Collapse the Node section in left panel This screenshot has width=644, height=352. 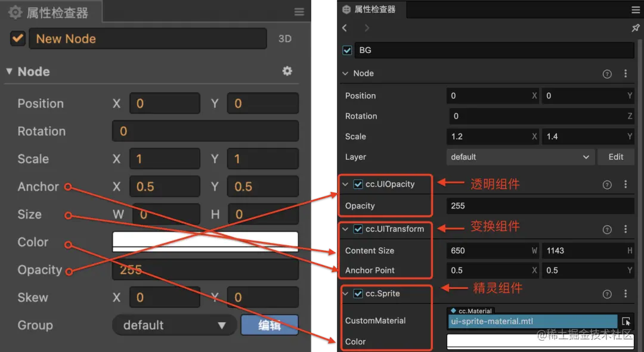pyautogui.click(x=9, y=71)
